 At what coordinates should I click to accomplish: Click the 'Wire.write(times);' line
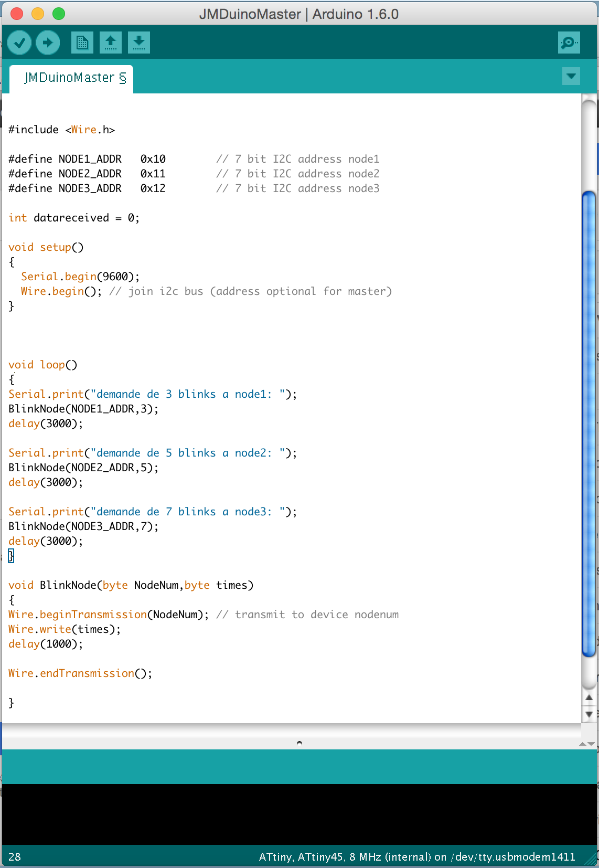click(65, 629)
